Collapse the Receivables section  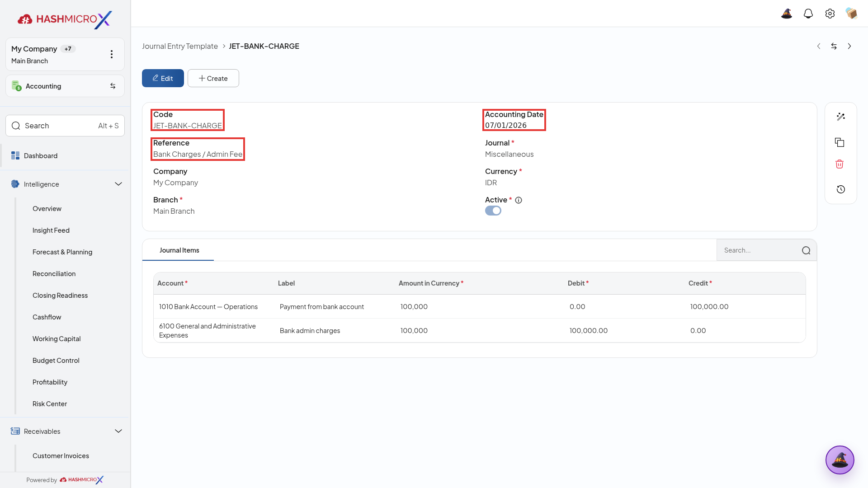tap(118, 431)
